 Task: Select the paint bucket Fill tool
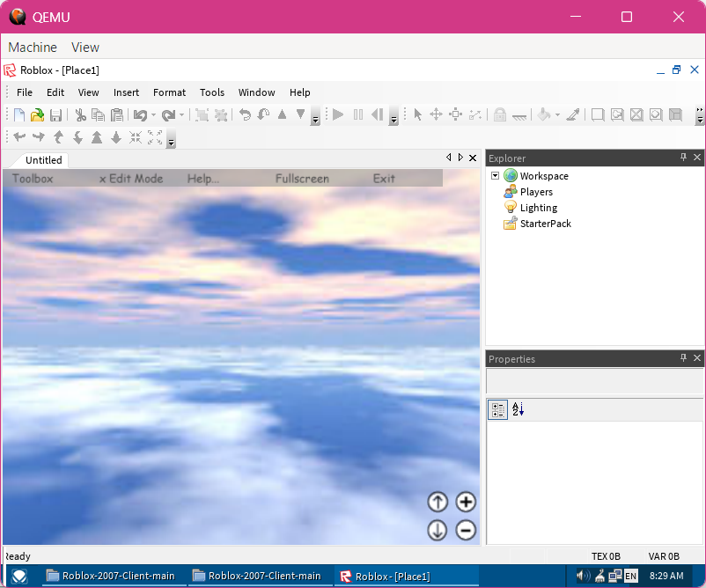coord(544,114)
